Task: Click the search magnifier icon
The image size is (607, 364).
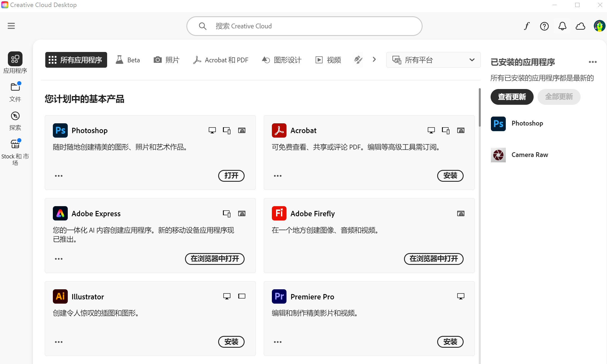Action: click(203, 26)
